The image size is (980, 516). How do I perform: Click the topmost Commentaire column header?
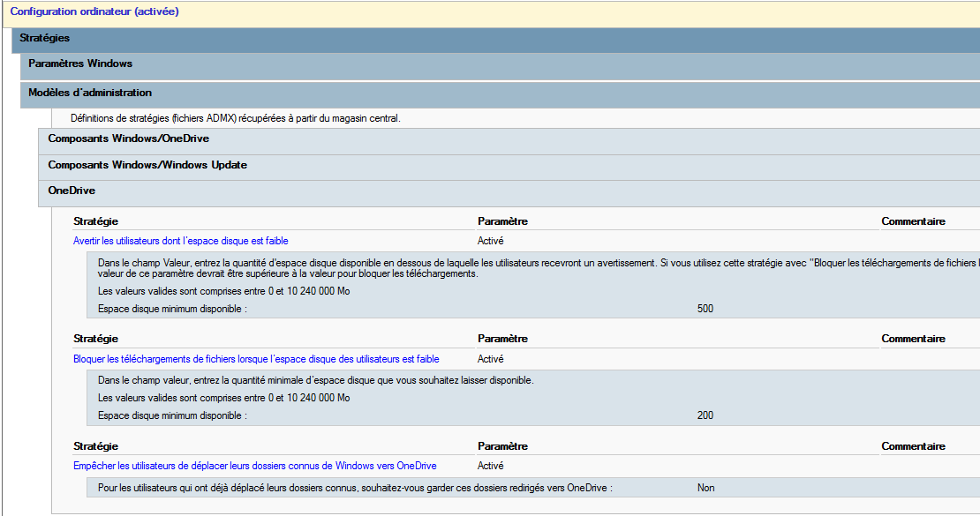pos(913,221)
